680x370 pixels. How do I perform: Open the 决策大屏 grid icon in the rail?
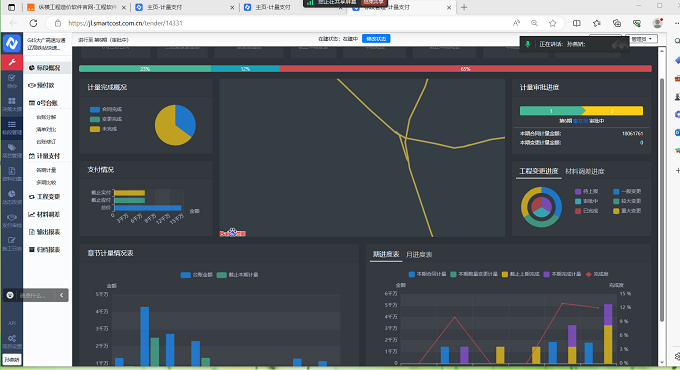[12, 104]
